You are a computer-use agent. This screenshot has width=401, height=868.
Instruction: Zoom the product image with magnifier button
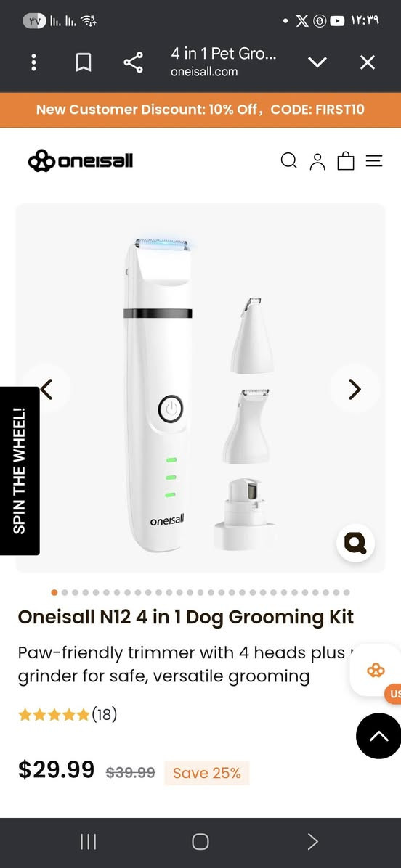click(355, 543)
